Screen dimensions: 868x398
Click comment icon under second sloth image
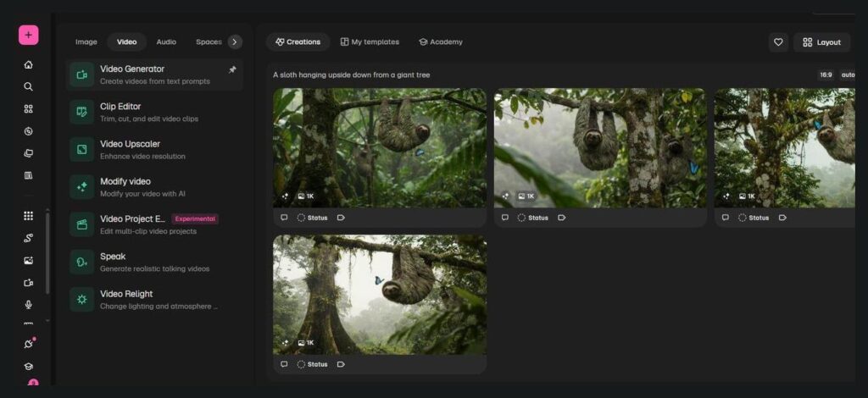point(505,218)
